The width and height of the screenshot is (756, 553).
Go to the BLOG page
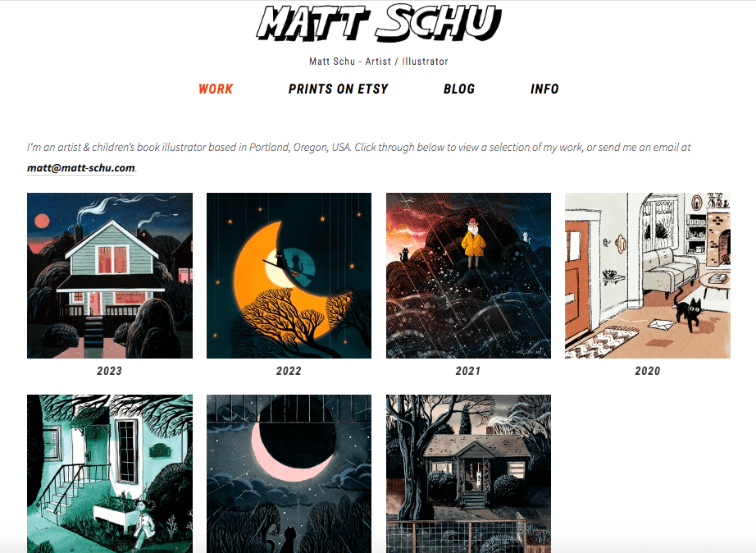pyautogui.click(x=459, y=89)
